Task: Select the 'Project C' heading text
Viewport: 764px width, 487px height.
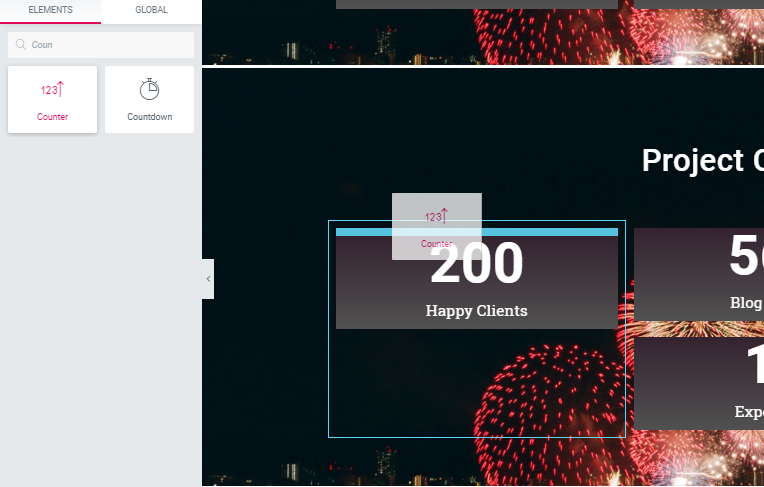Action: pyautogui.click(x=703, y=160)
